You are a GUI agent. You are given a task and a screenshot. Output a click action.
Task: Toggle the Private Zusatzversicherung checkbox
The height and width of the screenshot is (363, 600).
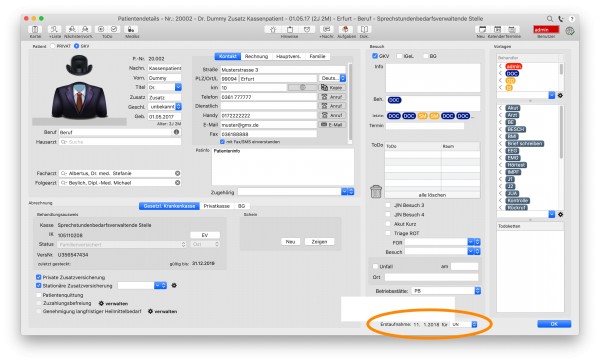pos(39,277)
